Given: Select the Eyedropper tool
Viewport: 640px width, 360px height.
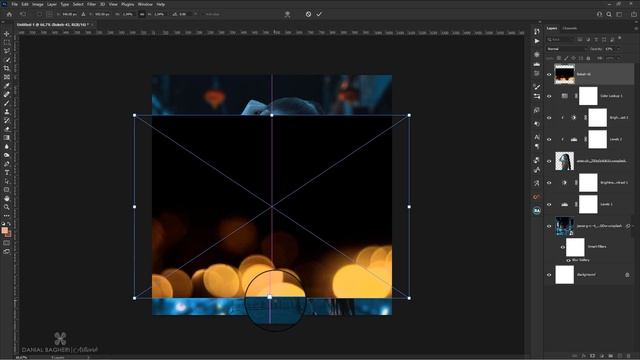Looking at the screenshot, I should tap(7, 86).
